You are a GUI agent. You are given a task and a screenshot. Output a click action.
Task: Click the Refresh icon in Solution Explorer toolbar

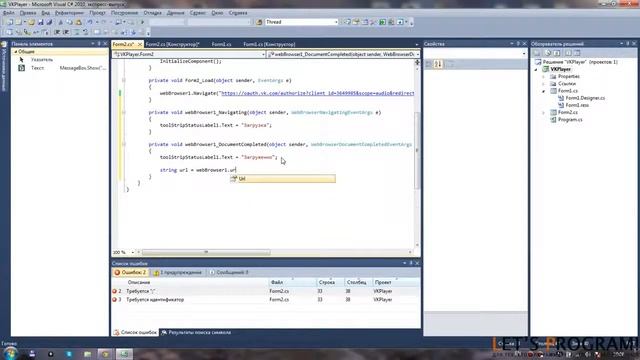pyautogui.click(x=557, y=53)
